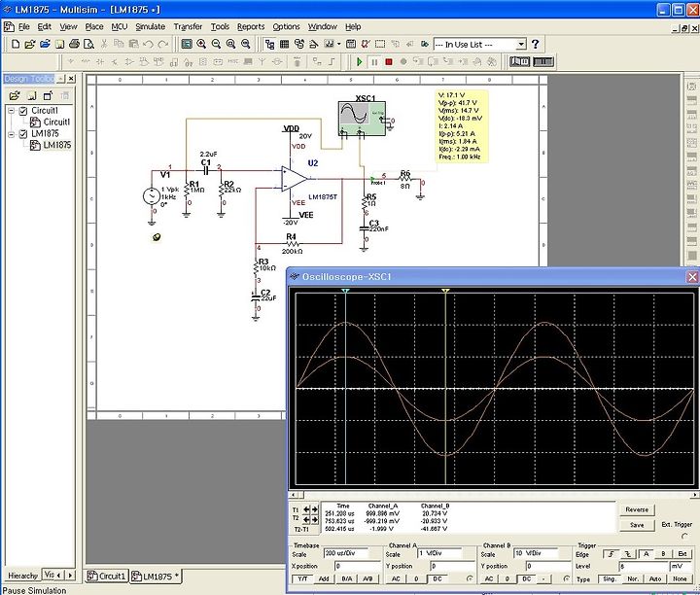
Task: Click the Help question mark icon
Action: (536, 44)
